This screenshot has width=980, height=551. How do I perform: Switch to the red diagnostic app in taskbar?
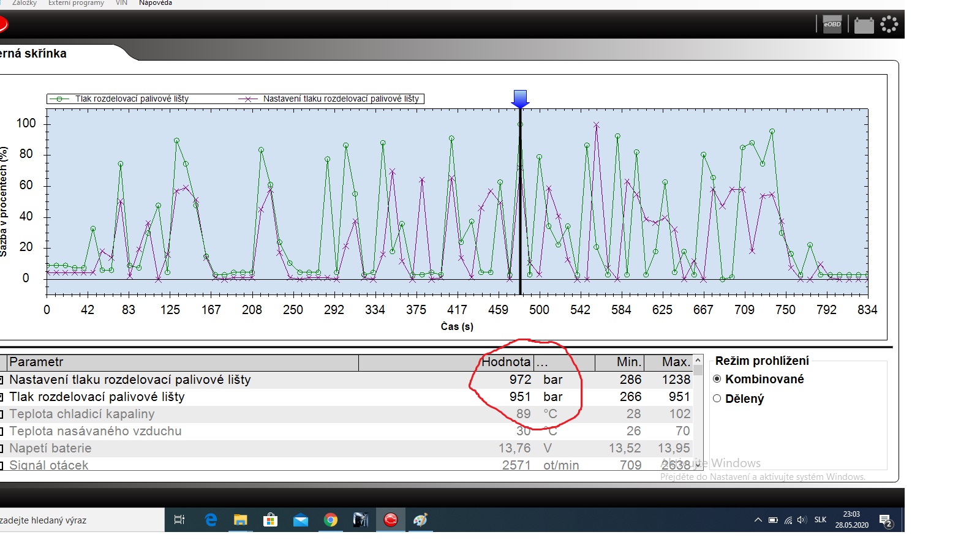click(390, 520)
